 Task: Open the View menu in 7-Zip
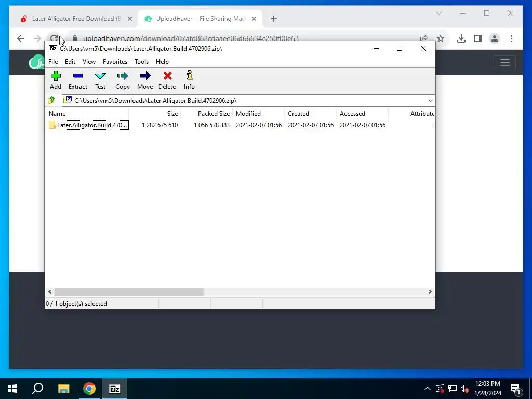coord(89,62)
